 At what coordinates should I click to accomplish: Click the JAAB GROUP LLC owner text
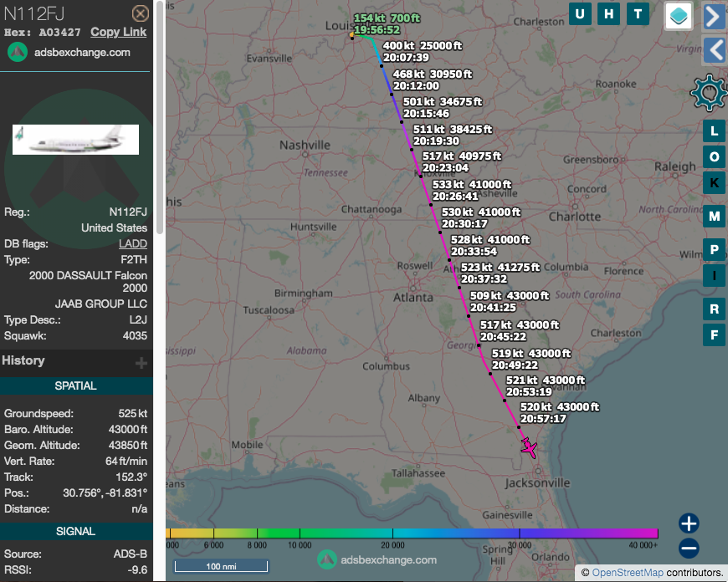pyautogui.click(x=101, y=304)
